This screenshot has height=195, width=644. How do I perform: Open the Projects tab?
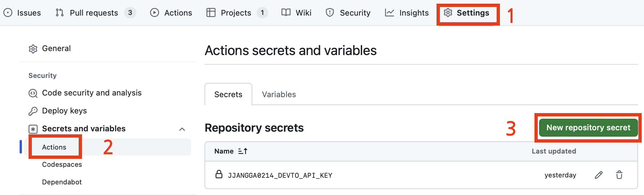click(x=236, y=13)
